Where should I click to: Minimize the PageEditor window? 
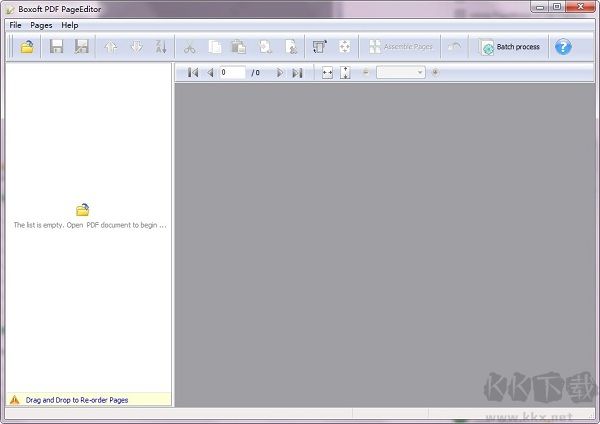point(540,7)
